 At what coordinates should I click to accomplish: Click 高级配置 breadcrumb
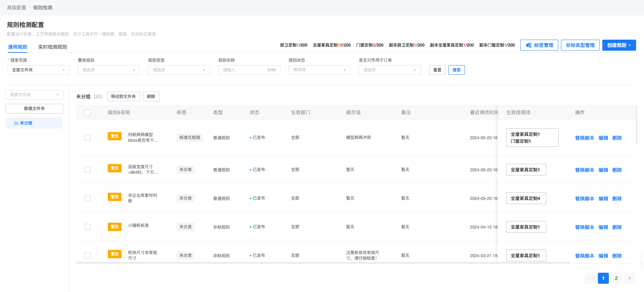point(17,8)
